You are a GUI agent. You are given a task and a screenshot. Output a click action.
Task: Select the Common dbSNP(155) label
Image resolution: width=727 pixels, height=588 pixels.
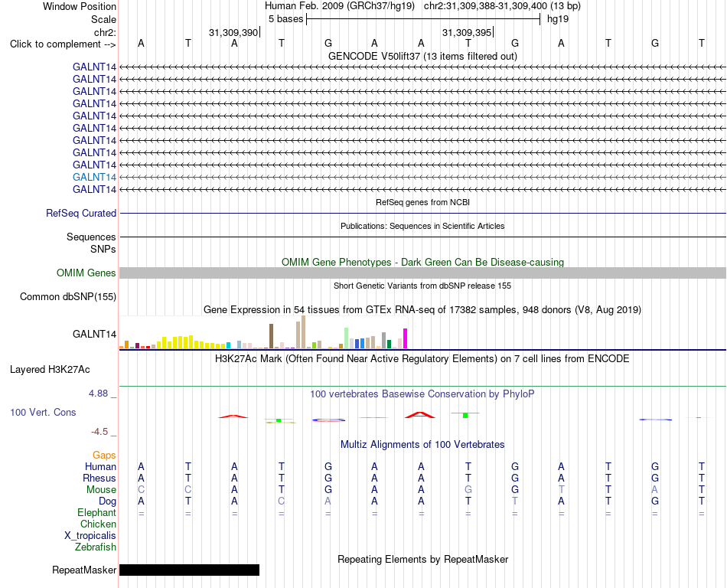point(67,297)
